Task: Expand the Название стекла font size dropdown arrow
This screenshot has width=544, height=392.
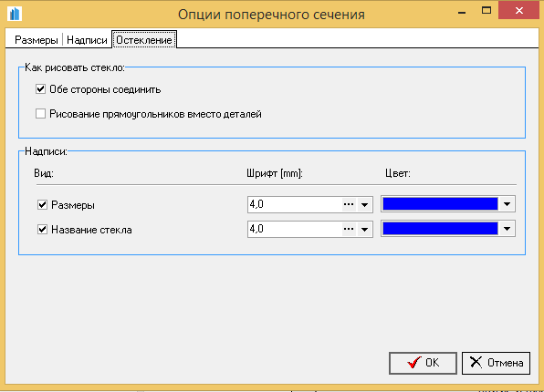Action: [x=364, y=229]
